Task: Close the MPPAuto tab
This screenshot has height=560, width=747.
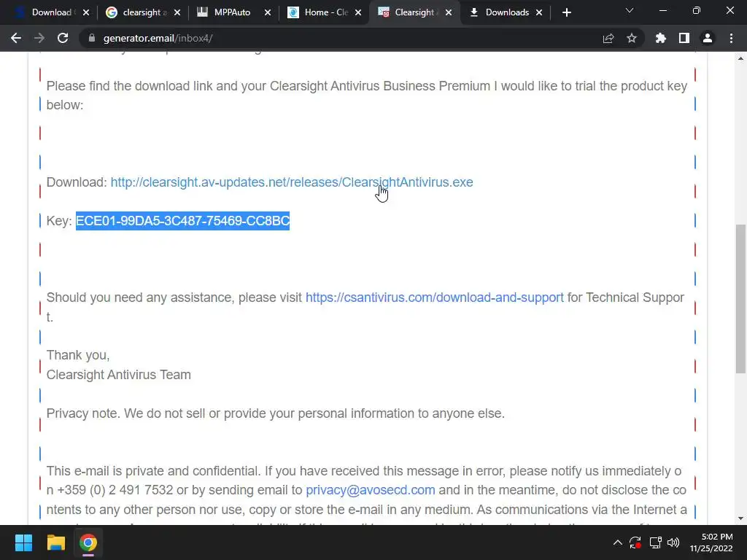Action: (x=268, y=12)
